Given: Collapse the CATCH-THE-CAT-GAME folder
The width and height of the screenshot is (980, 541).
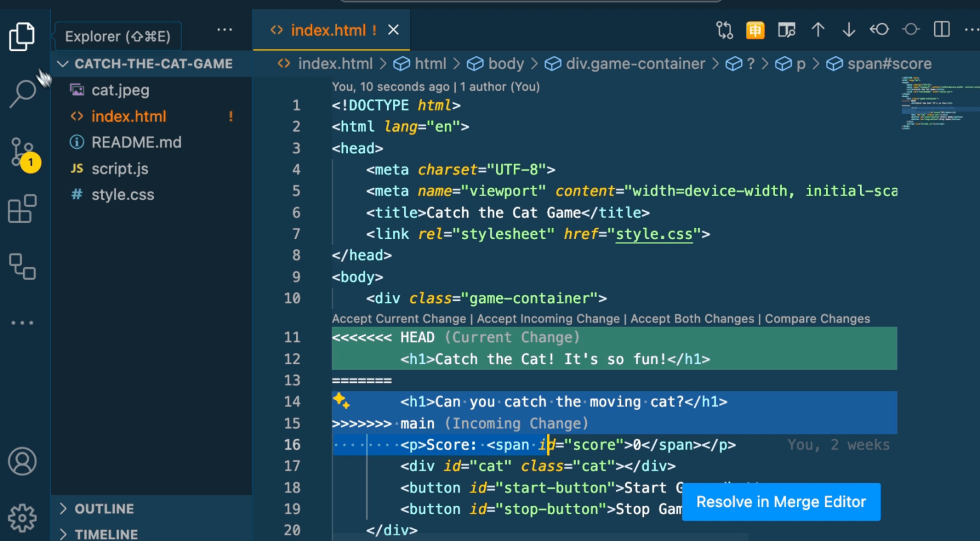Looking at the screenshot, I should pos(63,64).
